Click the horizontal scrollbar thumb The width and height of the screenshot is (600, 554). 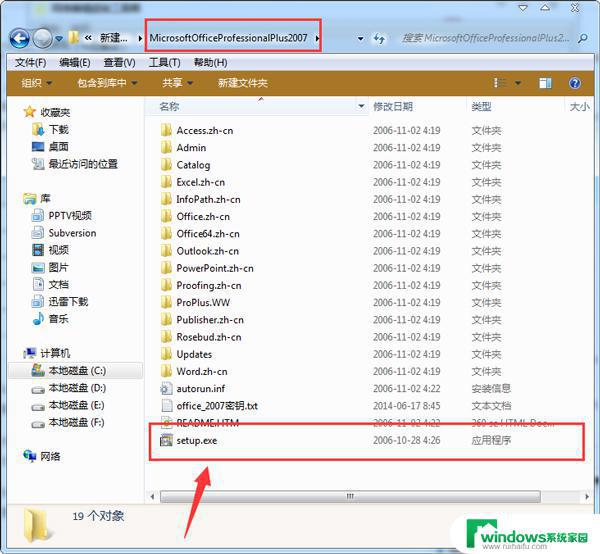[x=350, y=497]
